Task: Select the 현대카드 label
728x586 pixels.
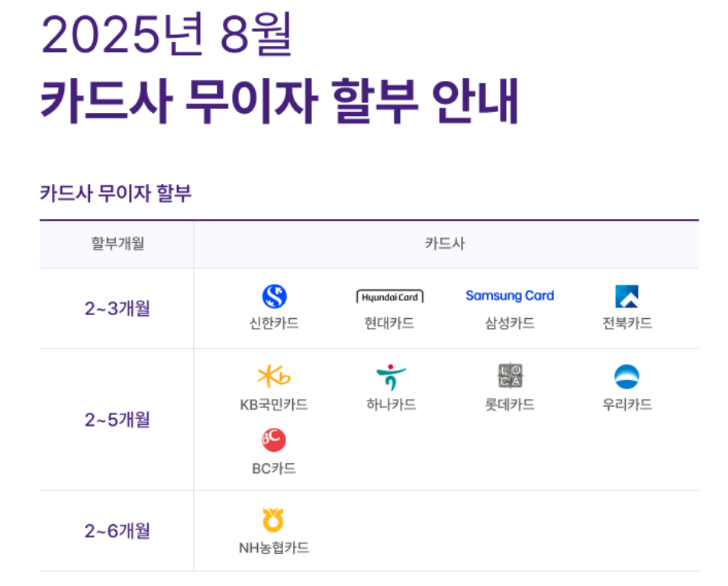Action: click(389, 324)
